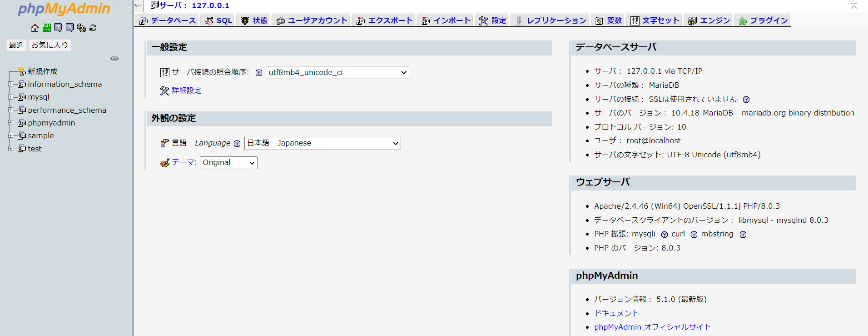The image size is (868, 336).
Task: Open the 日本語 - Japanese language dropdown
Action: coord(322,143)
